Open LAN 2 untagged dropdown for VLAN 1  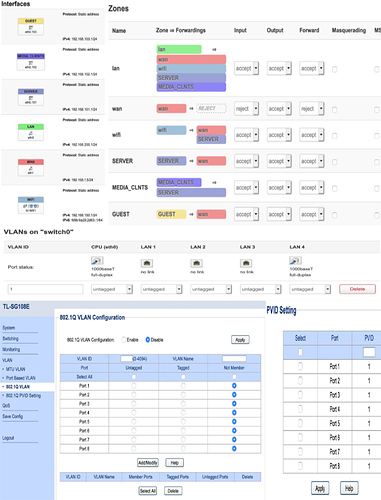[x=211, y=289]
